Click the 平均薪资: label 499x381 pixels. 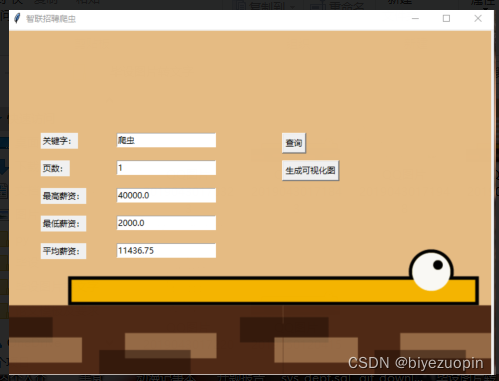(x=63, y=251)
